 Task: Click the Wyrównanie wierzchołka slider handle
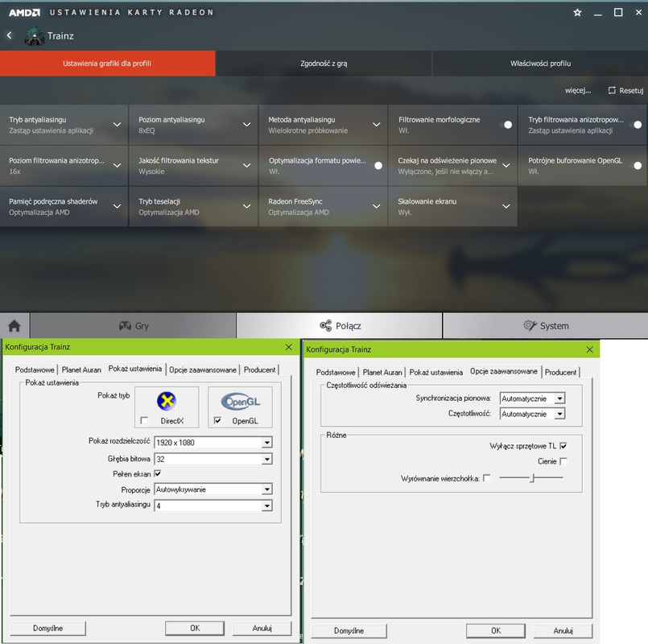coord(533,478)
